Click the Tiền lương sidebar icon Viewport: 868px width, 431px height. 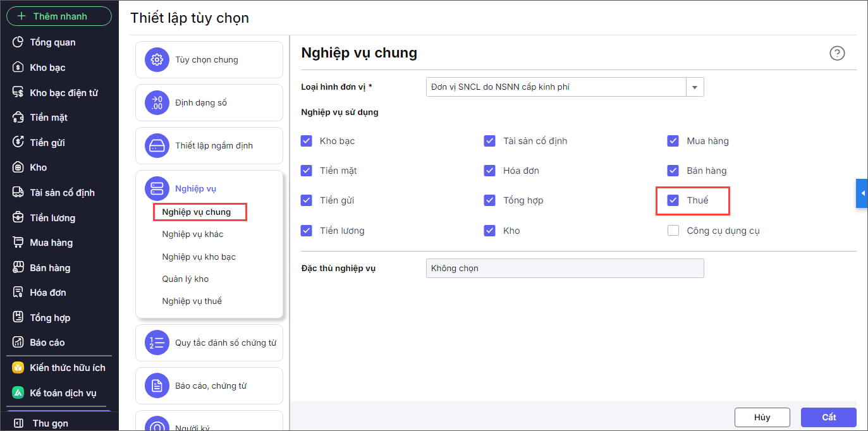click(x=18, y=218)
